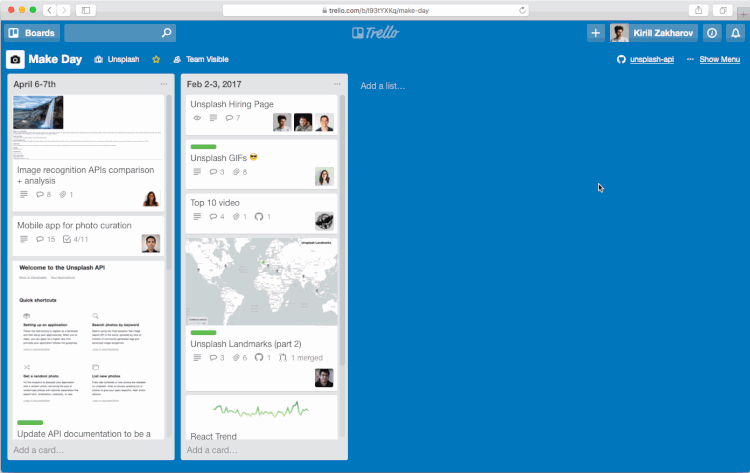
Task: Click GitHub badge on Top 10 video card
Action: 263,217
